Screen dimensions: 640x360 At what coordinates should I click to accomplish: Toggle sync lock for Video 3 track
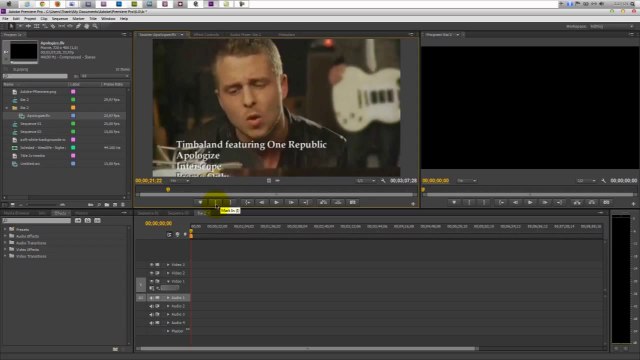coord(158,265)
